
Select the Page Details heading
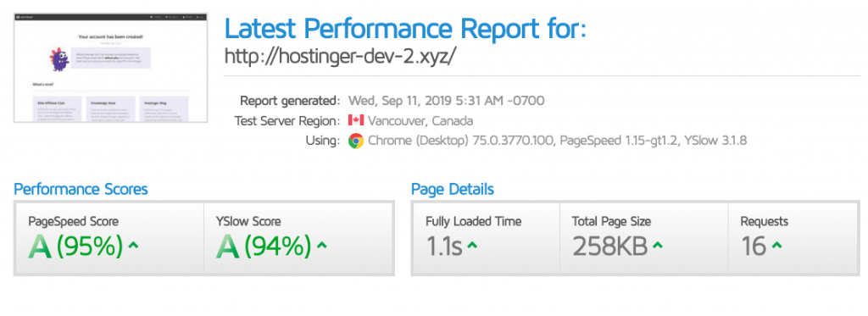[453, 189]
